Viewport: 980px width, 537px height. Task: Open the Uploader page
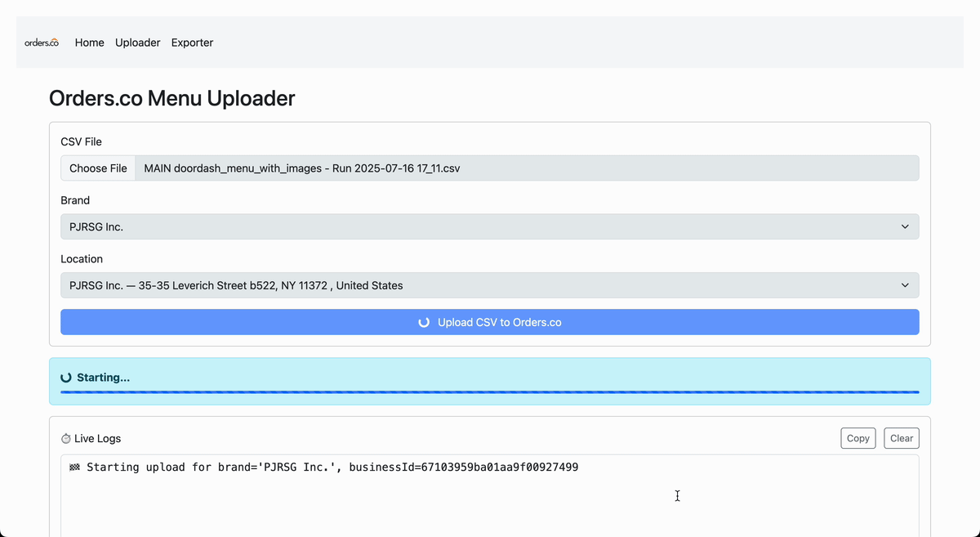point(137,43)
